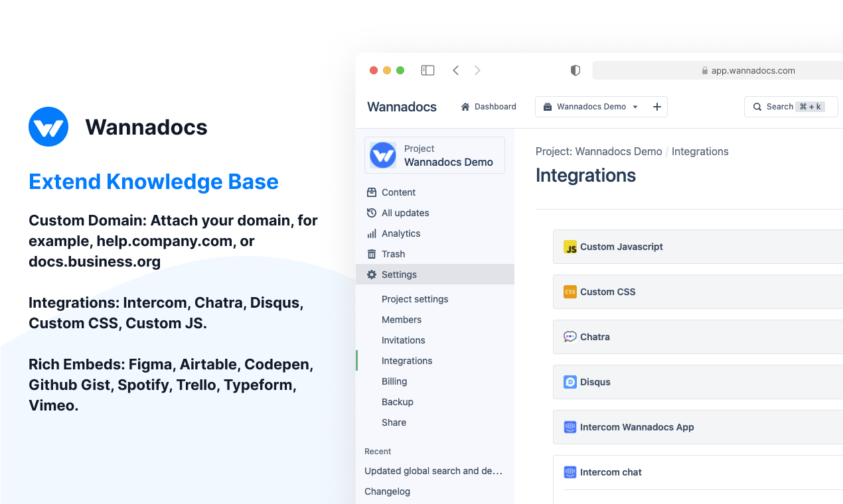Open Invitations submenu item
Viewport: 843px width, 504px height.
tap(404, 340)
